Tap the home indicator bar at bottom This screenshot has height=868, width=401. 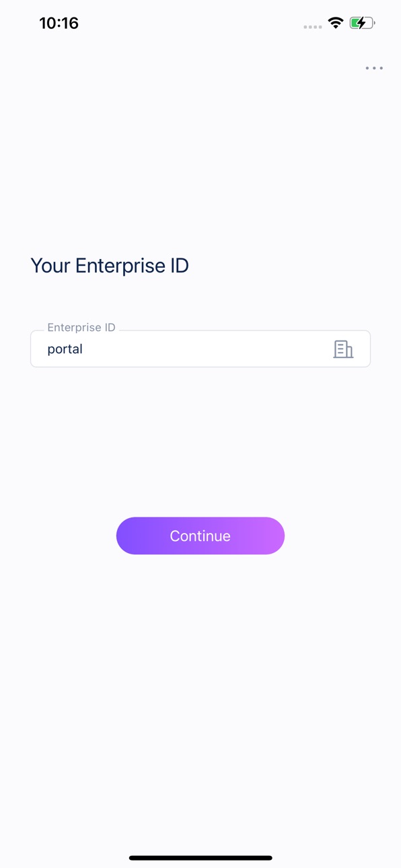(200, 858)
